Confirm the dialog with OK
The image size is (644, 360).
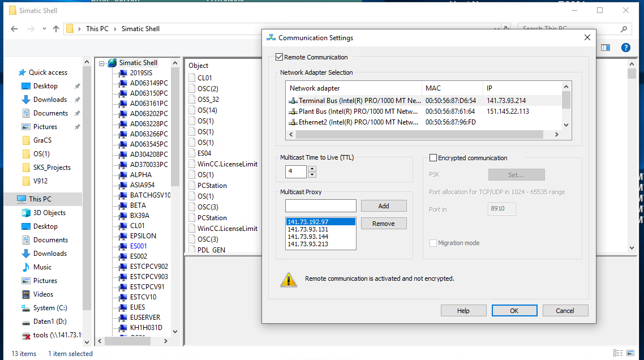click(x=514, y=311)
